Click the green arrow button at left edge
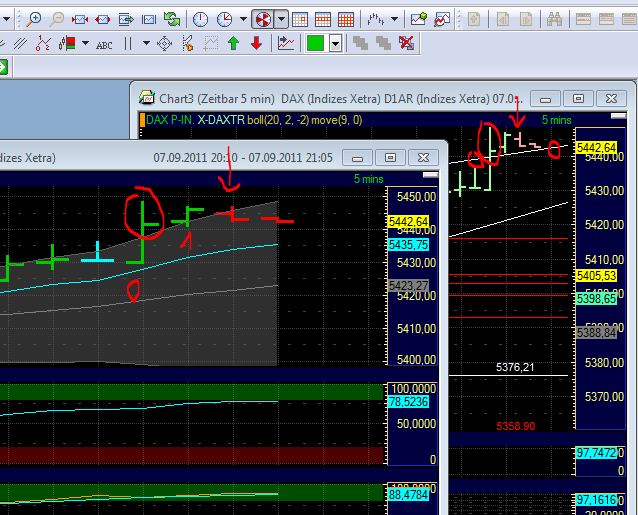 point(3,67)
